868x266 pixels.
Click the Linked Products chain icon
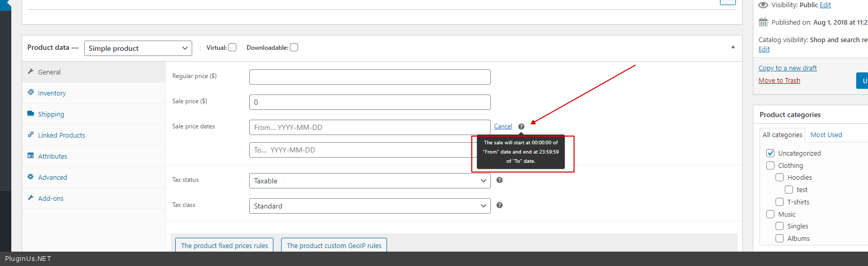click(x=31, y=135)
